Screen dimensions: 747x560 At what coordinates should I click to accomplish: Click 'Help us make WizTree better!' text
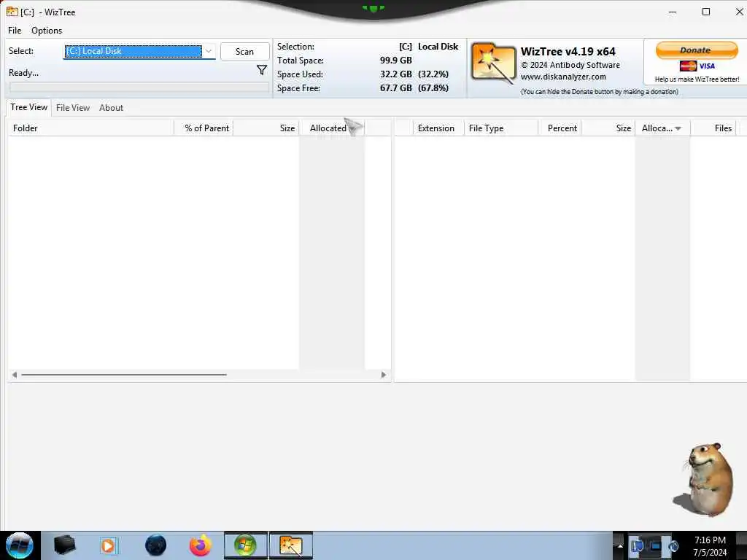coord(697,79)
